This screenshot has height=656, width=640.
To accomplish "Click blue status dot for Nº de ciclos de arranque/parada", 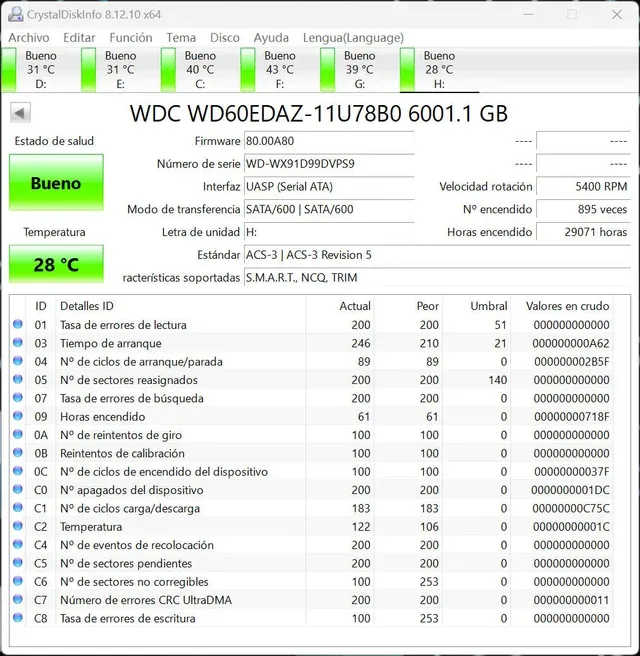I will tap(18, 361).
